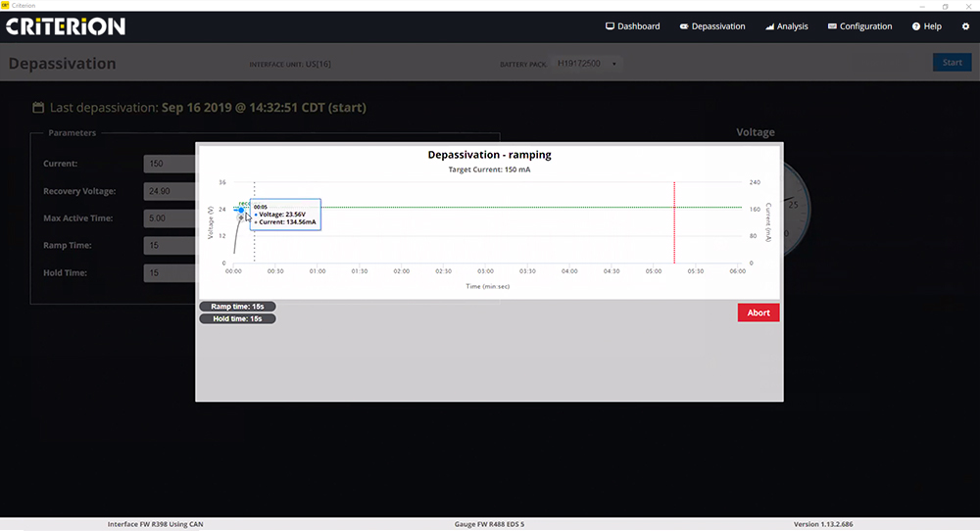This screenshot has width=980, height=531.
Task: Click the Recovery Voltage input field
Action: click(169, 191)
